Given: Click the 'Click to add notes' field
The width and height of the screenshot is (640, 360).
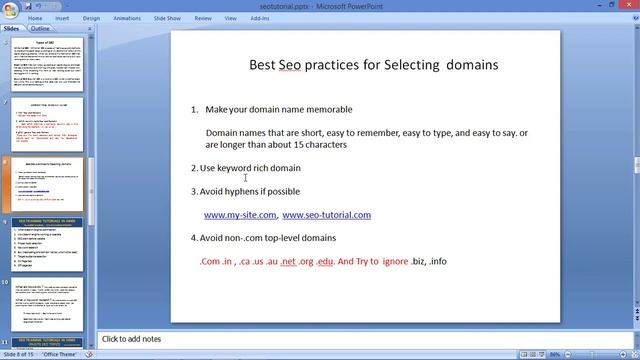Looking at the screenshot, I should click(365, 339).
